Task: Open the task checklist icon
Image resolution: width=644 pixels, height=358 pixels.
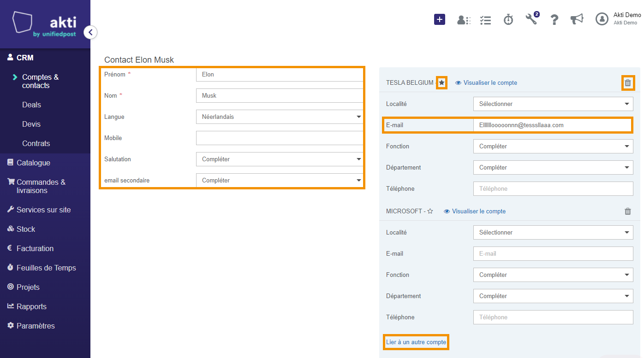Action: [485, 20]
